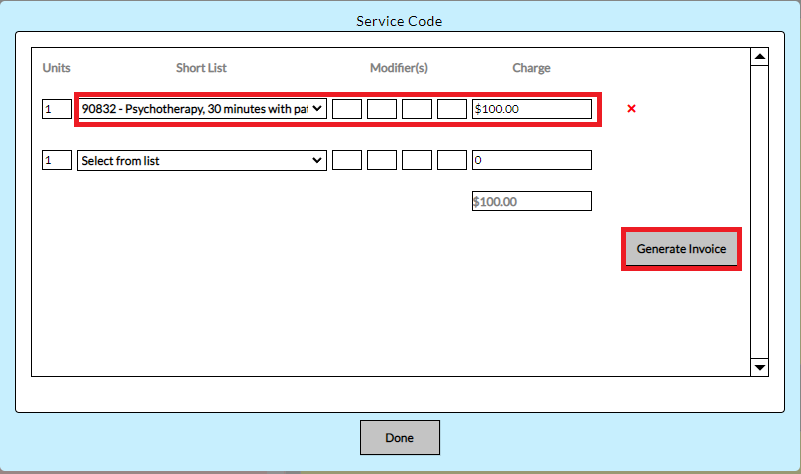Click second modifier box in second row
801x474 pixels.
(x=382, y=160)
